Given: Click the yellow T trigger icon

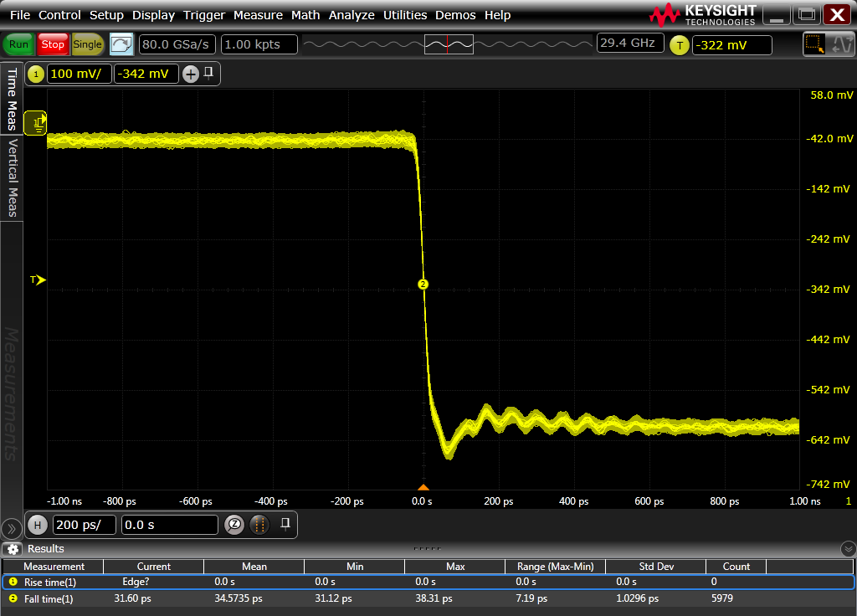Looking at the screenshot, I should click(679, 45).
